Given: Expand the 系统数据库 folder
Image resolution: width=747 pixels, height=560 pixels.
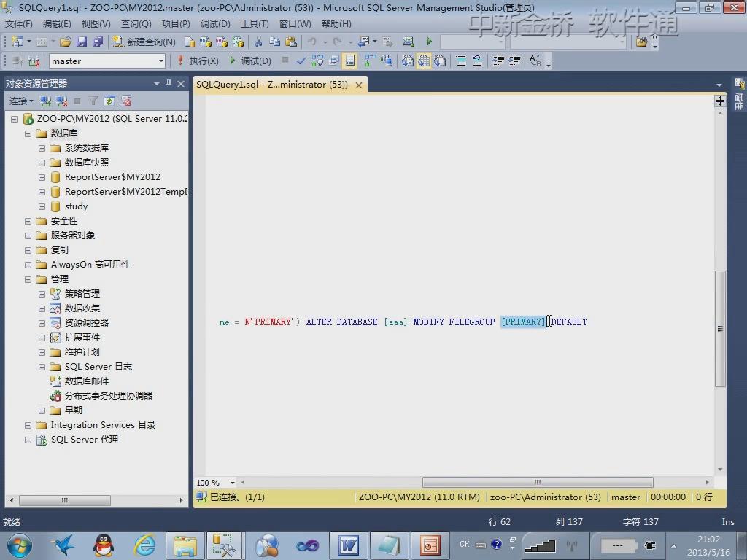Looking at the screenshot, I should (42, 148).
